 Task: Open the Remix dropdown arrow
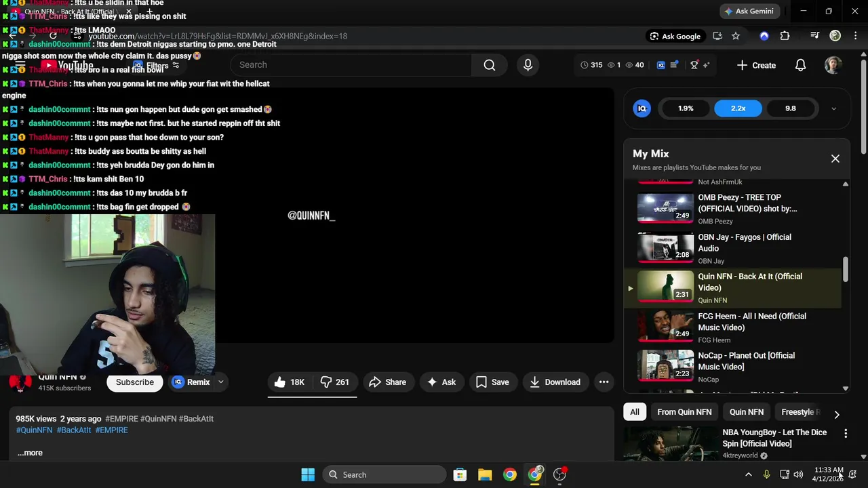click(220, 382)
